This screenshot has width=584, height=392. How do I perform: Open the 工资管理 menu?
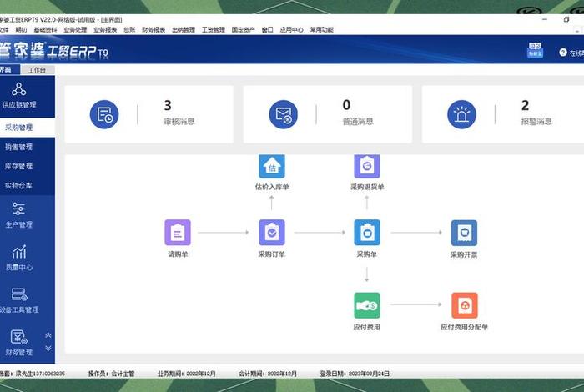(x=214, y=30)
